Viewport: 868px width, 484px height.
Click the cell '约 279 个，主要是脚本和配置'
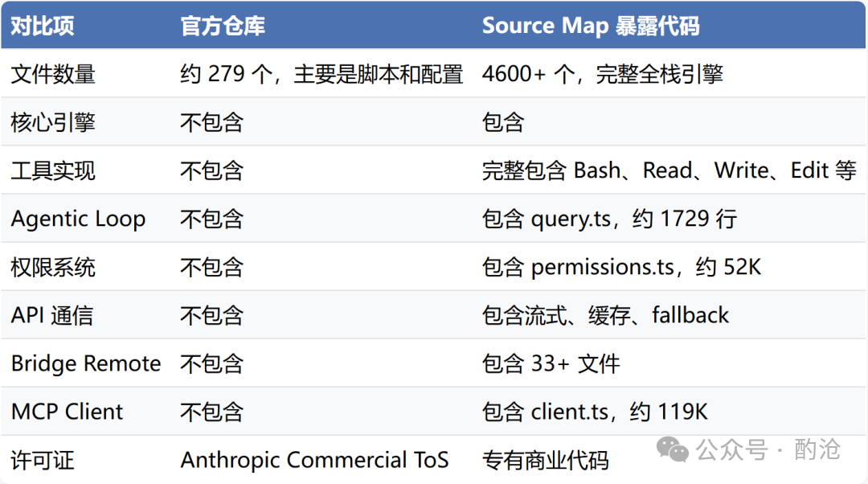(x=321, y=74)
